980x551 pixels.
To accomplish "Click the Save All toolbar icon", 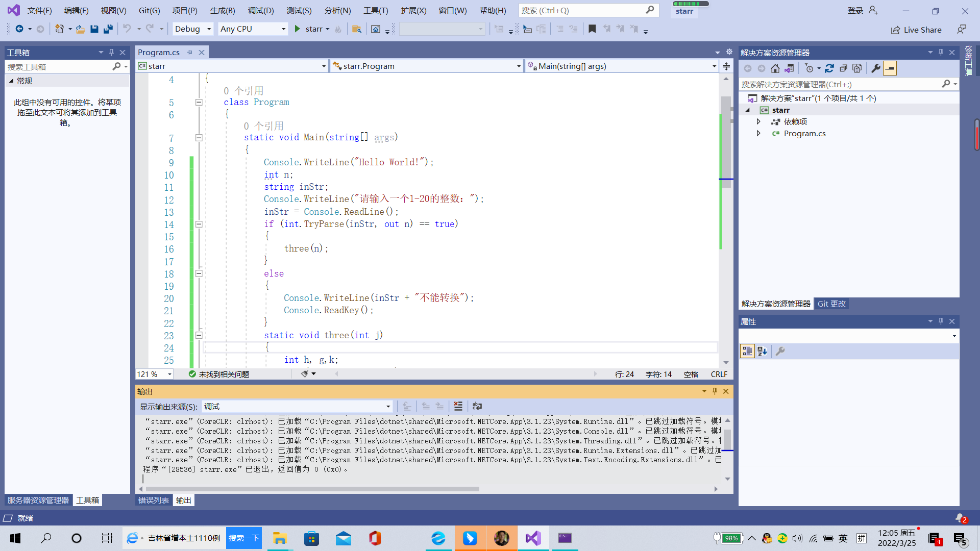I will 108,29.
